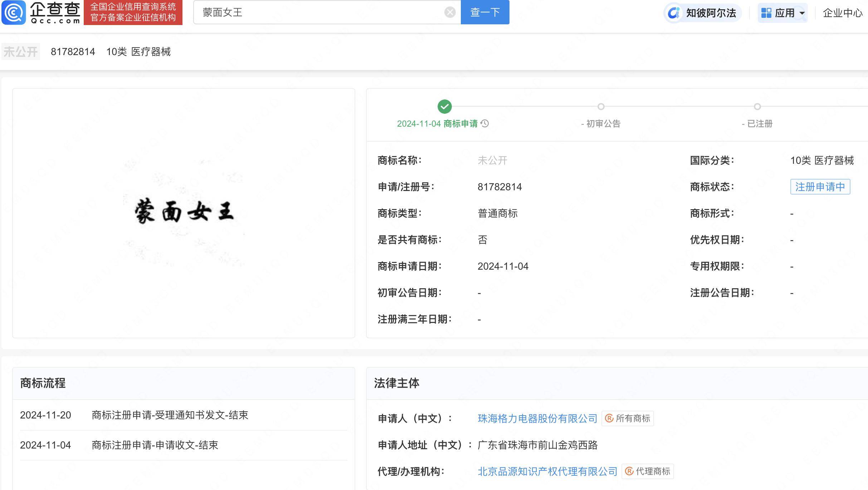Click the 查一下 search button
This screenshot has height=490, width=868.
[485, 12]
